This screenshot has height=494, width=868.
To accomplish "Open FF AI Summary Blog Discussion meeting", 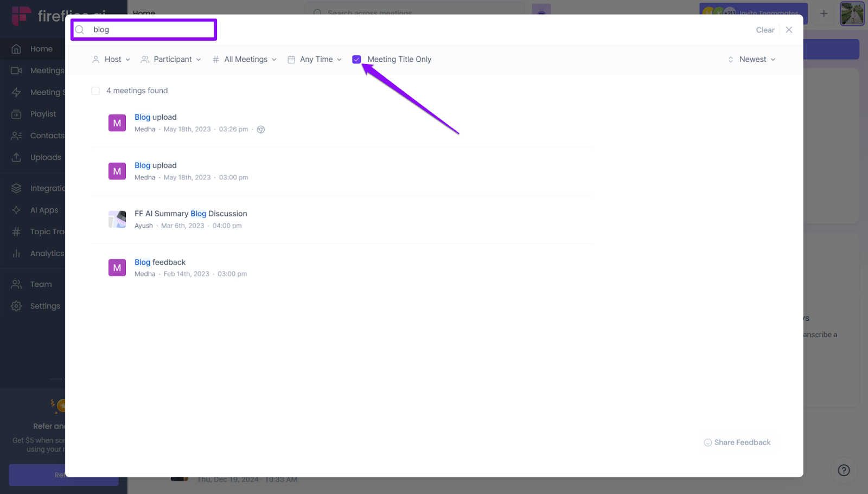I will point(191,214).
